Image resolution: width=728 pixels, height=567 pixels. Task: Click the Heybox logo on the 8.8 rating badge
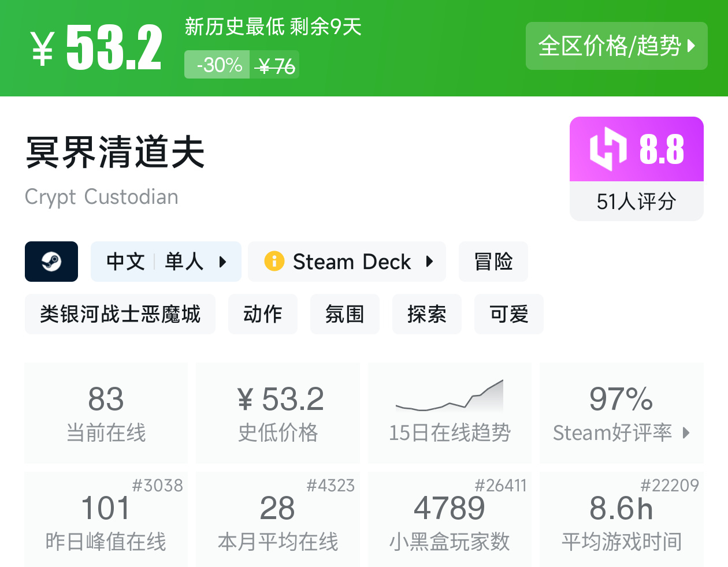(x=608, y=149)
